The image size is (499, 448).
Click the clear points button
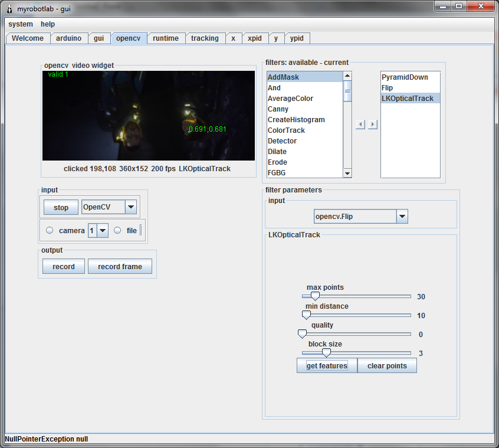click(387, 365)
